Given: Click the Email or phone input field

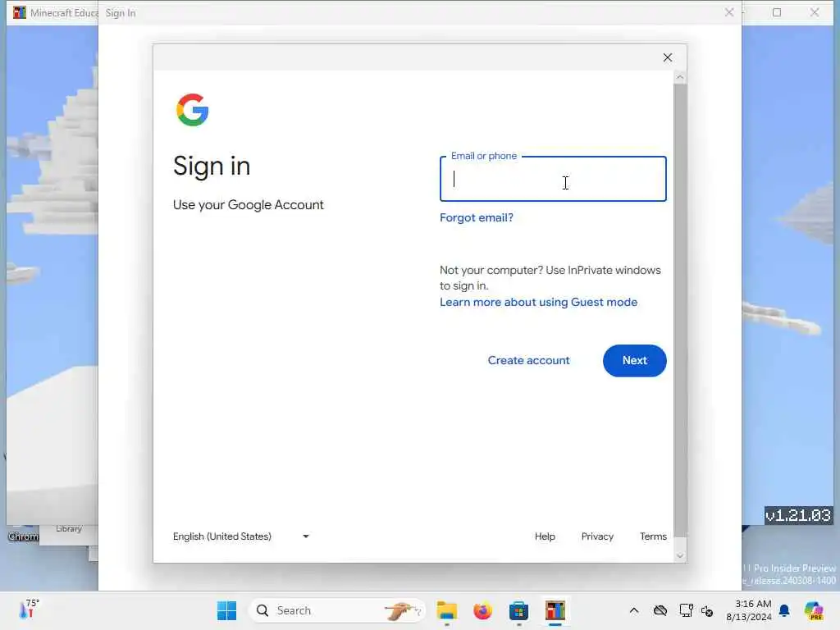Looking at the screenshot, I should pyautogui.click(x=553, y=179).
